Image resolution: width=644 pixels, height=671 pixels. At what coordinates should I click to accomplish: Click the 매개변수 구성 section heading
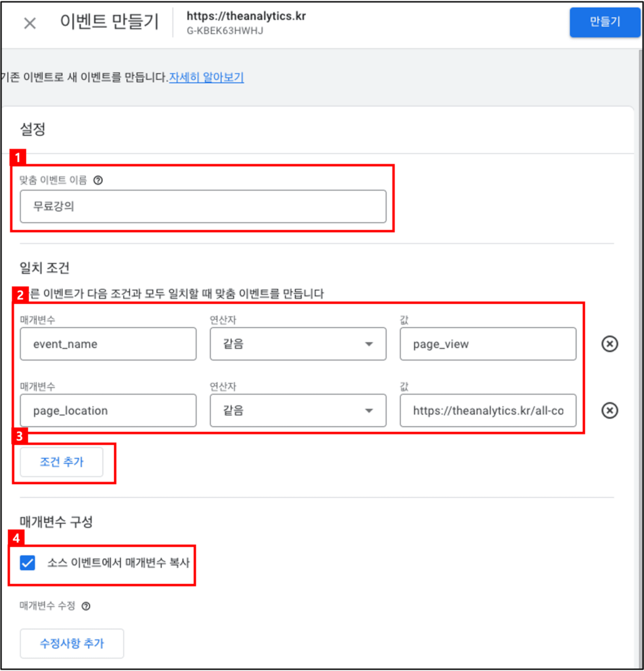point(56,522)
